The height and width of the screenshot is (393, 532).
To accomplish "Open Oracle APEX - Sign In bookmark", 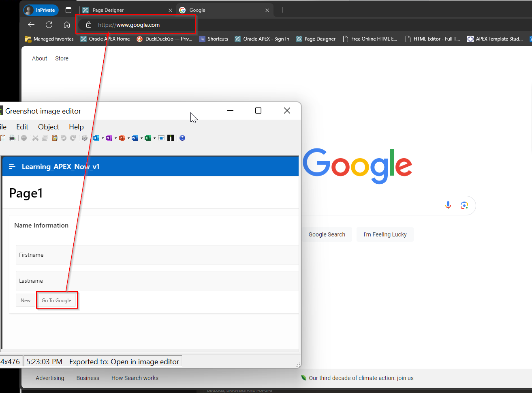I will coord(262,39).
